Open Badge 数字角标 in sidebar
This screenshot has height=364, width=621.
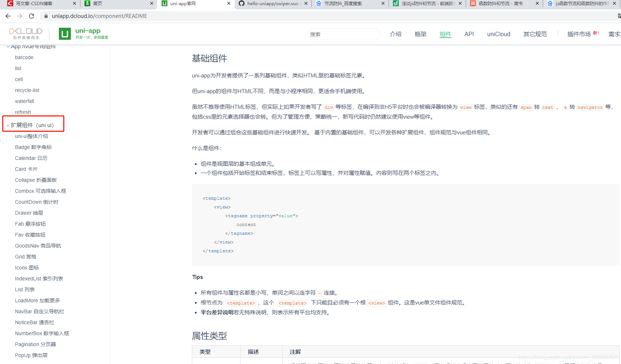pyautogui.click(x=33, y=147)
